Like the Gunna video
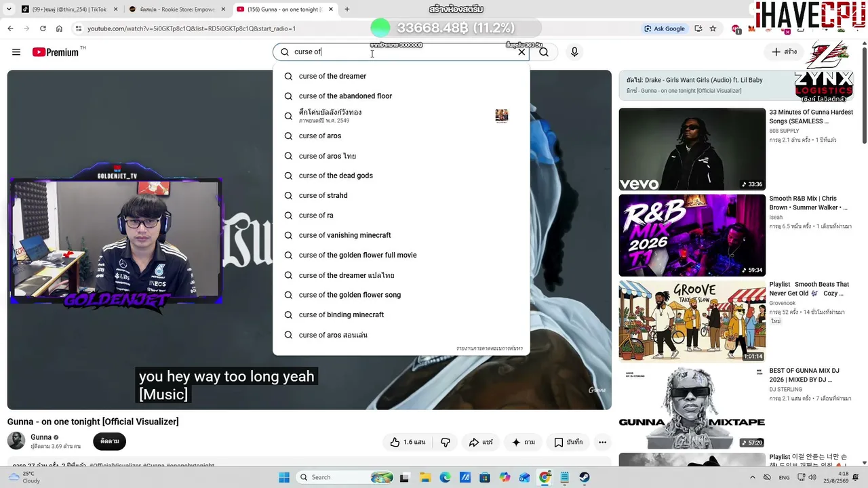The height and width of the screenshot is (488, 868). [407, 442]
